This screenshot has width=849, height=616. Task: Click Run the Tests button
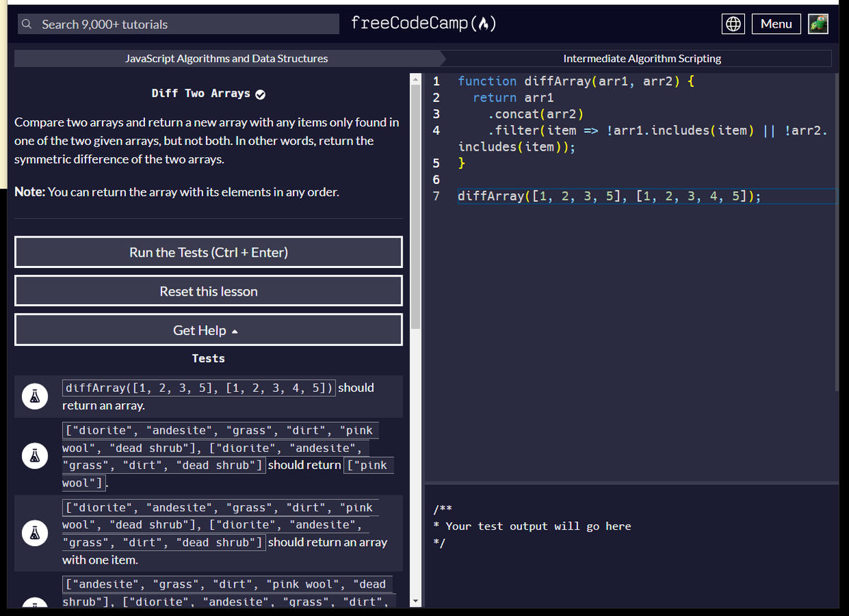point(209,252)
